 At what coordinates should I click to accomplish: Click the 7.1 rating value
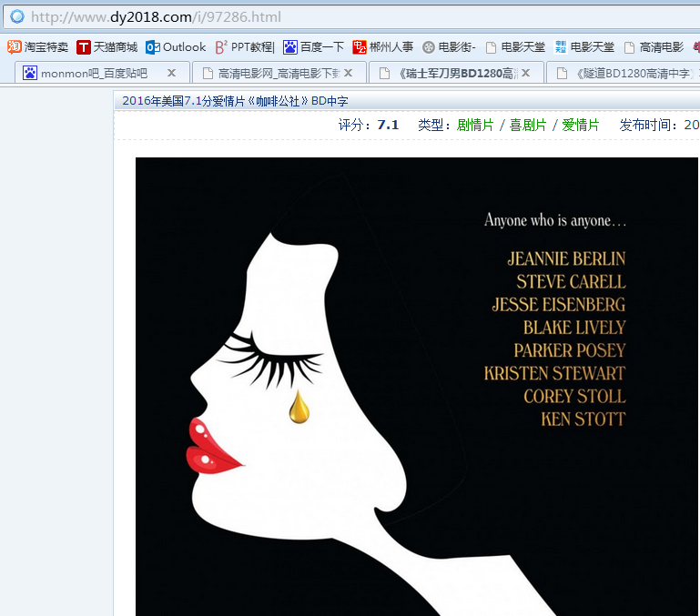(388, 125)
